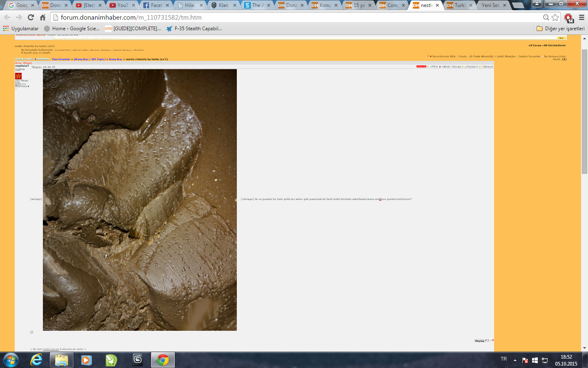
Task: Open the Diğer yer işaretleri bookmarks folder
Action: 560,29
